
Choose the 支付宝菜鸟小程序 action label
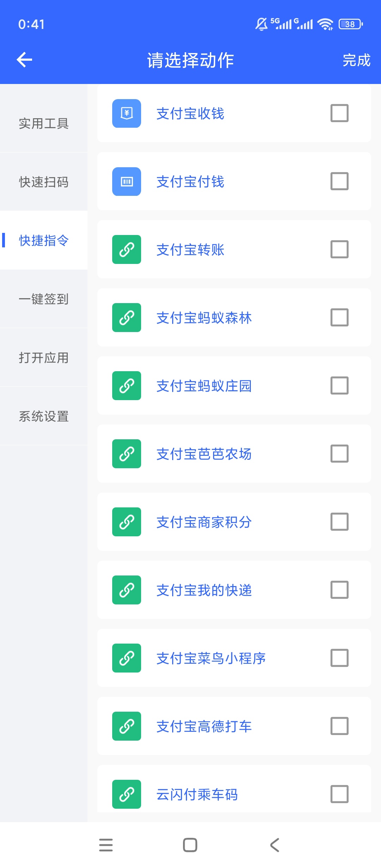[211, 658]
